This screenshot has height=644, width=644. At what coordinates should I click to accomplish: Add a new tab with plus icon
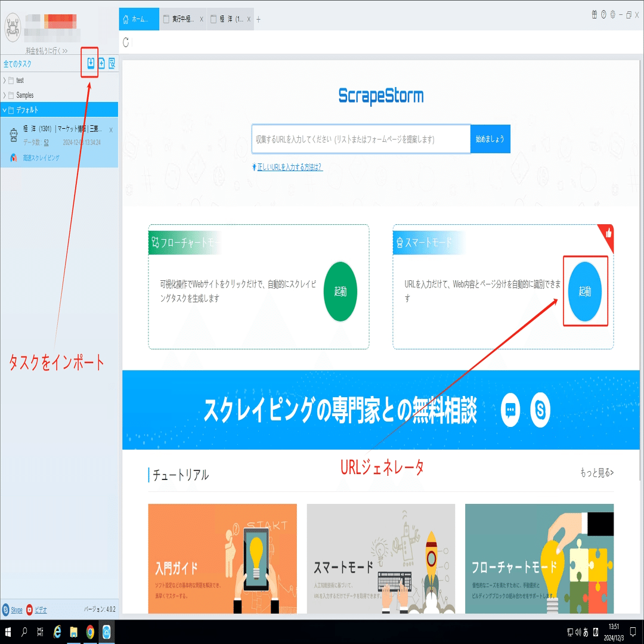point(258,19)
